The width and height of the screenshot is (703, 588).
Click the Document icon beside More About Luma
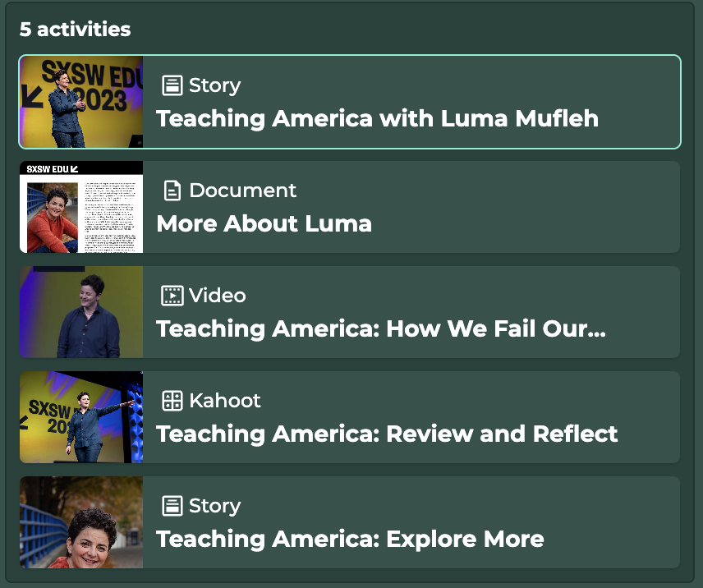[172, 191]
